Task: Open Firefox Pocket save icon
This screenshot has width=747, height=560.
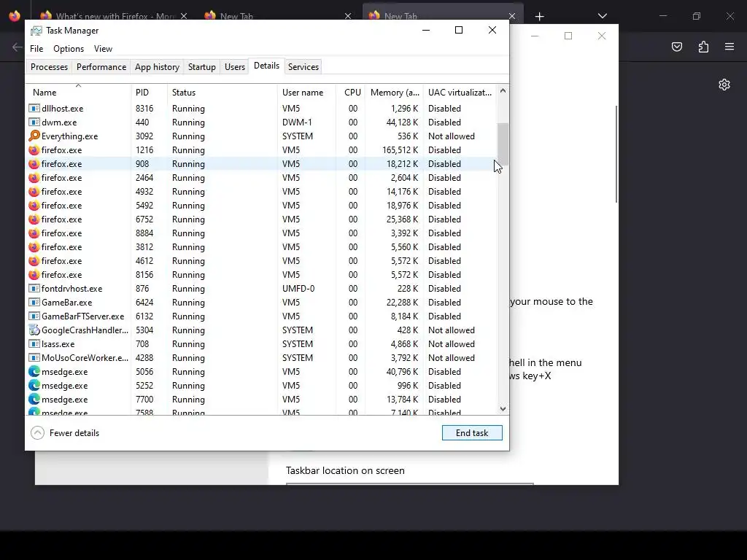Action: [676, 47]
